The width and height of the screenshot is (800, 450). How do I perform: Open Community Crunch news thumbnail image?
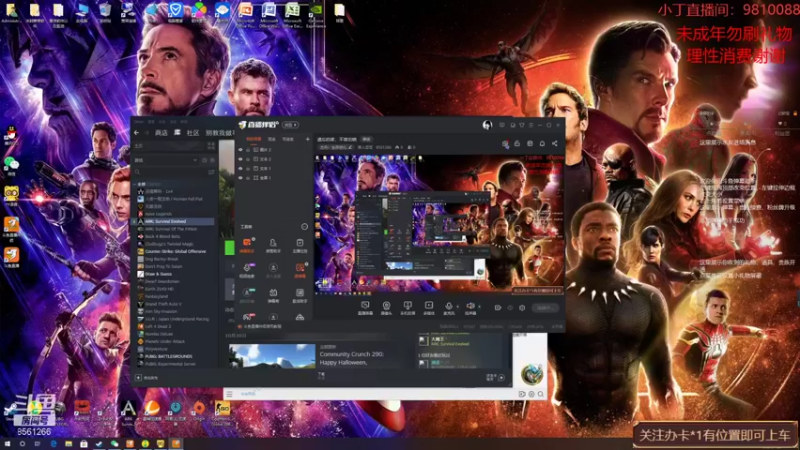[x=272, y=356]
